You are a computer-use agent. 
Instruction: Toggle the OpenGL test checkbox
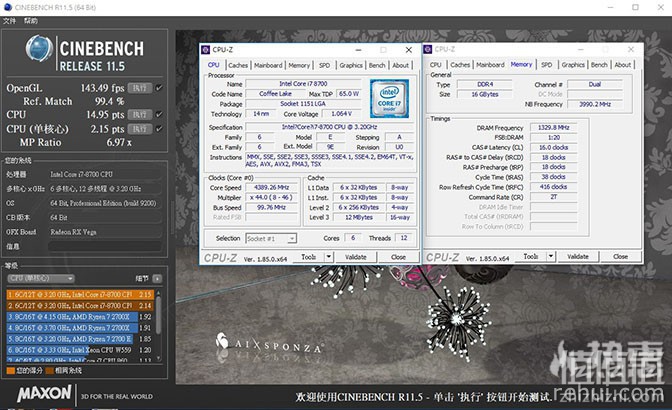tap(159, 88)
